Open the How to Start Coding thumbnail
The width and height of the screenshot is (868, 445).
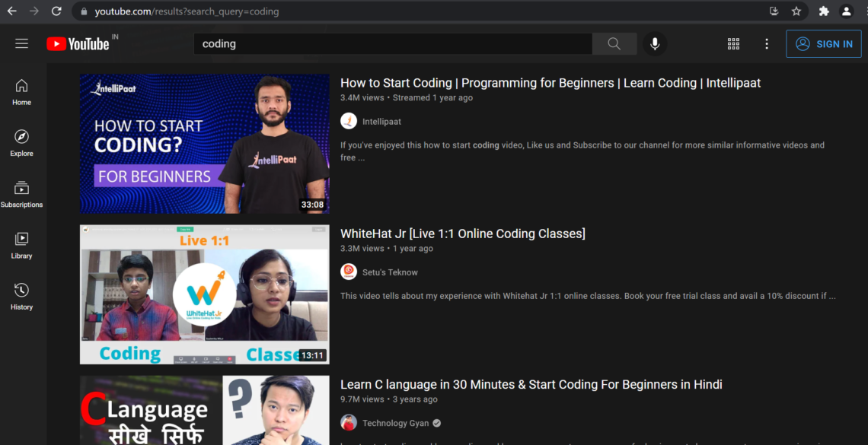204,143
